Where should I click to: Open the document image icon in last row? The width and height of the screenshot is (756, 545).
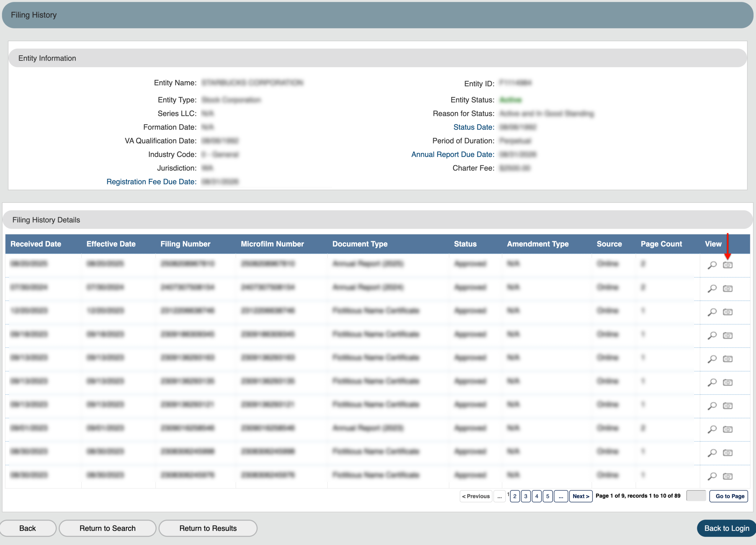pyautogui.click(x=727, y=476)
